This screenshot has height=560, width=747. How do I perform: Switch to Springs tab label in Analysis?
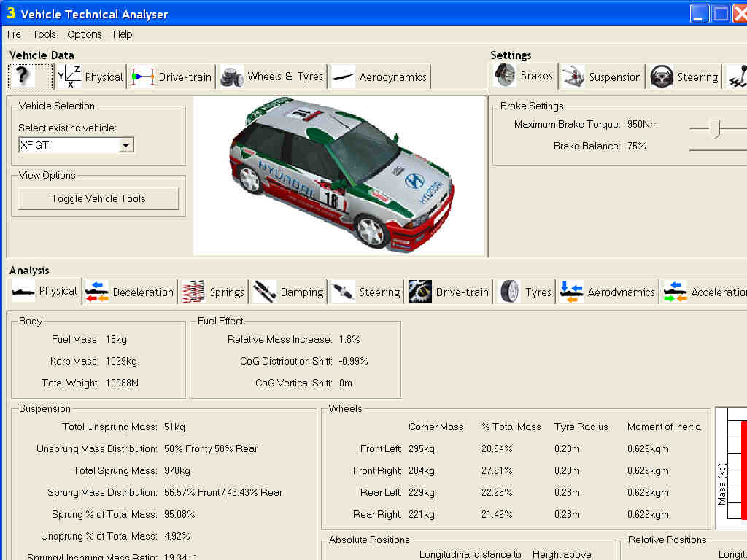(227, 292)
